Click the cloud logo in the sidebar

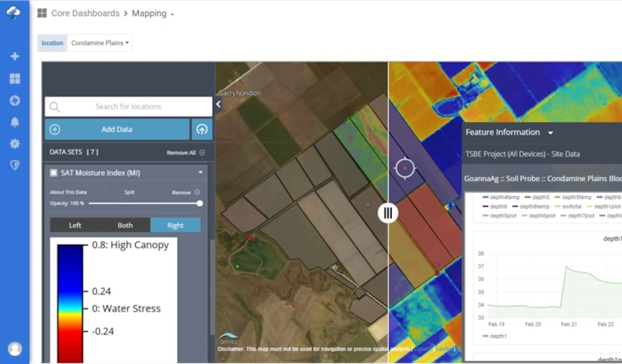tap(13, 13)
